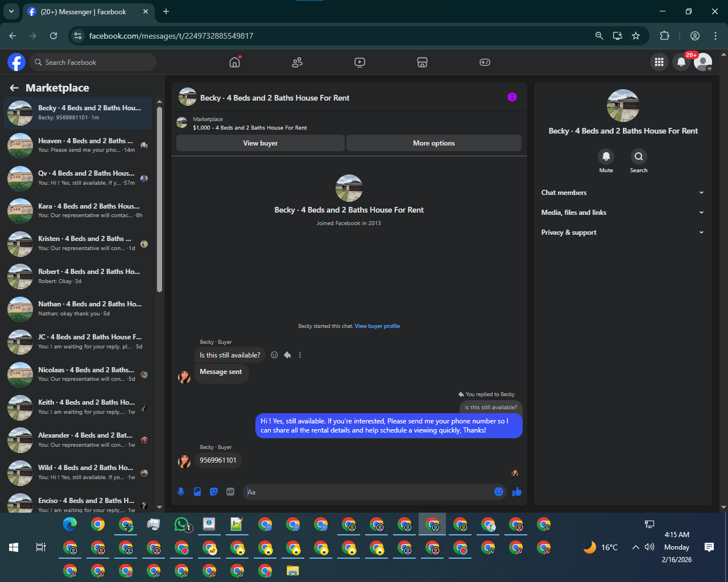Click View buyer button

(260, 143)
